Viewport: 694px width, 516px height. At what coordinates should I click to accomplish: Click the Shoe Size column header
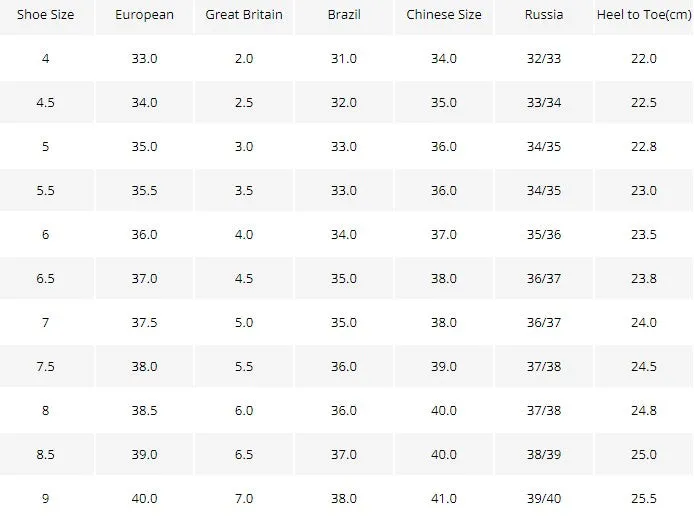(x=46, y=15)
